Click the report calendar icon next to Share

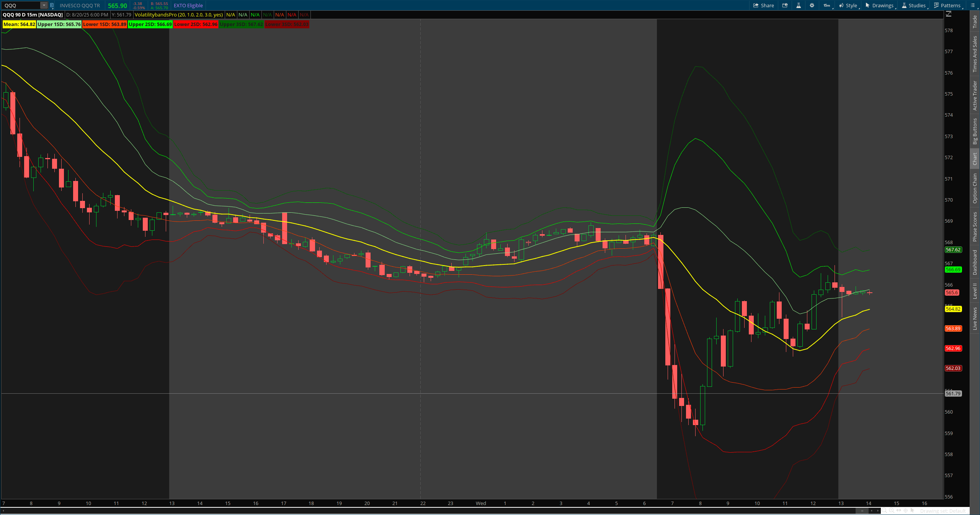785,5
